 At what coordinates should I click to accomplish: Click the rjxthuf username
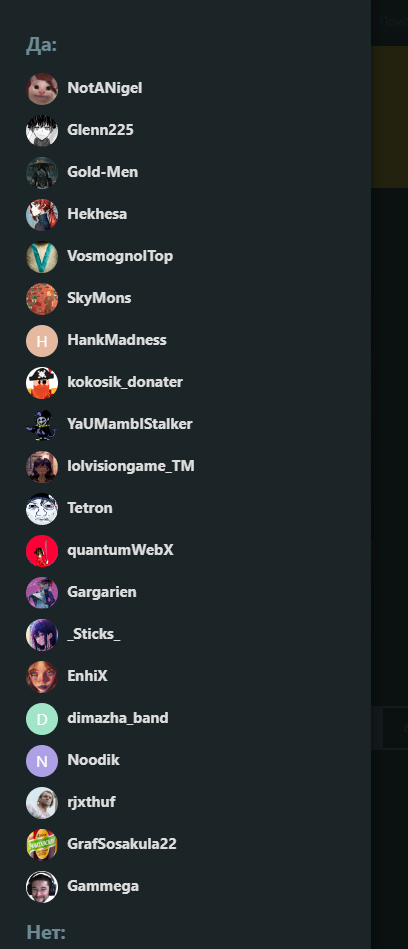coord(91,802)
